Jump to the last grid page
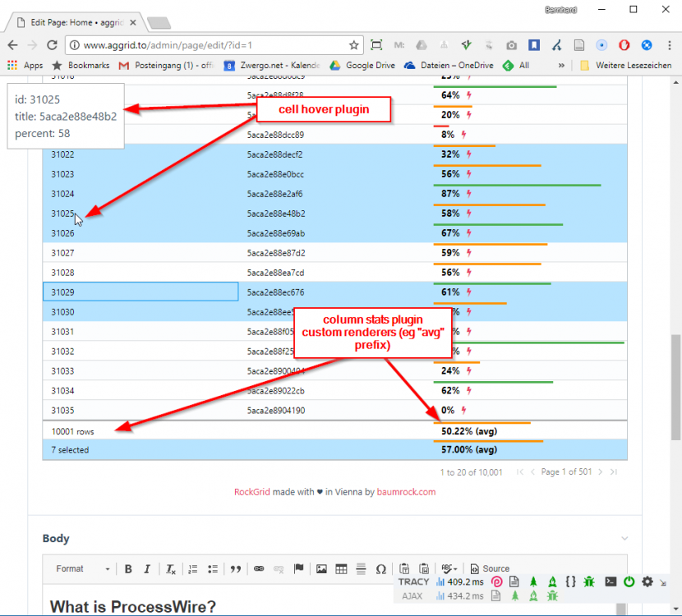The height and width of the screenshot is (616, 682). click(614, 472)
